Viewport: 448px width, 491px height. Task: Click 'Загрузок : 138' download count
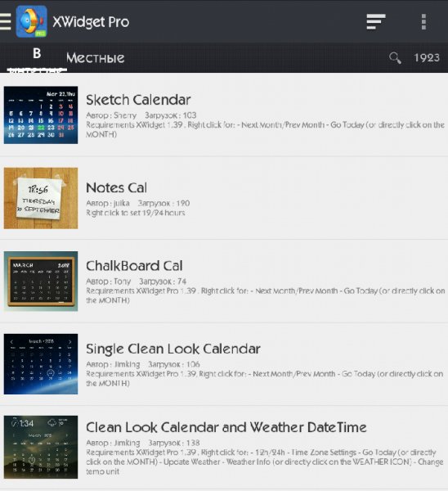(x=173, y=443)
